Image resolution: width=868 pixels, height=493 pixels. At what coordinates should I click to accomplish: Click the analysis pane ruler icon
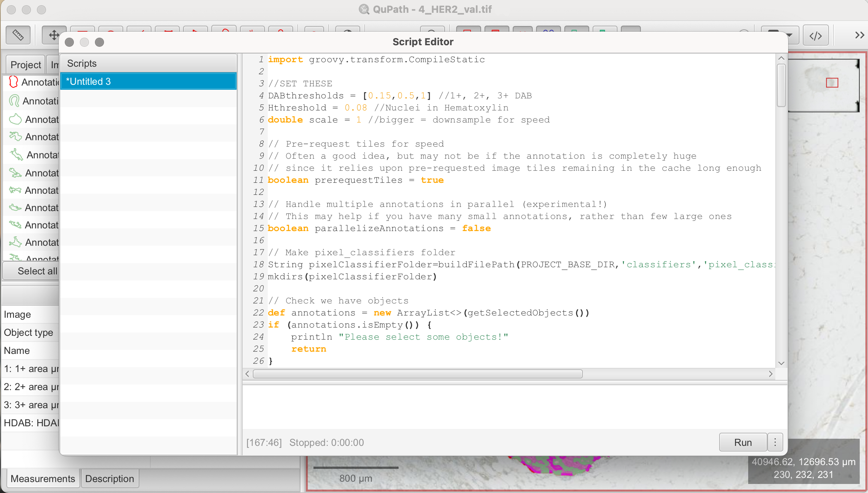pyautogui.click(x=18, y=35)
